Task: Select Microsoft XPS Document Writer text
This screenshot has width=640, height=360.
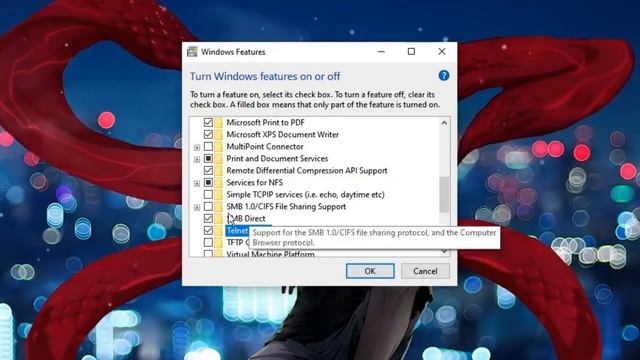Action: pos(282,134)
